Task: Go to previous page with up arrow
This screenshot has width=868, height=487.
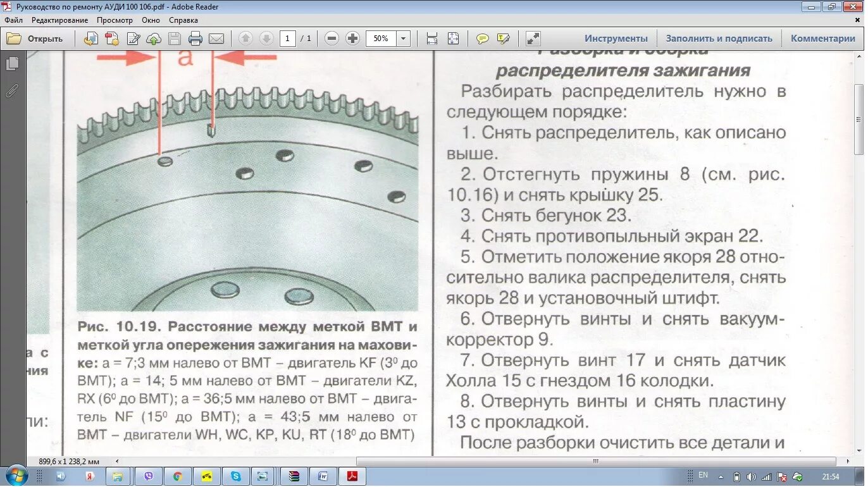Action: [x=246, y=39]
